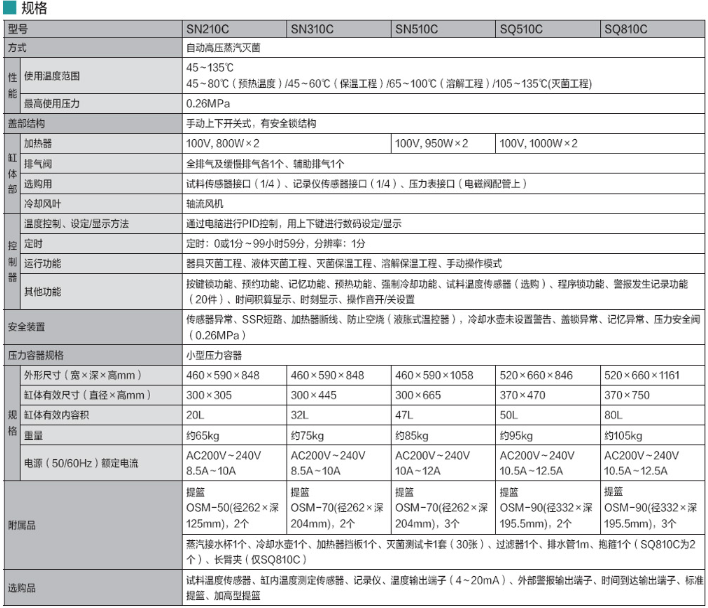Click the 100V, 800W×2 heater cell

coord(287,144)
